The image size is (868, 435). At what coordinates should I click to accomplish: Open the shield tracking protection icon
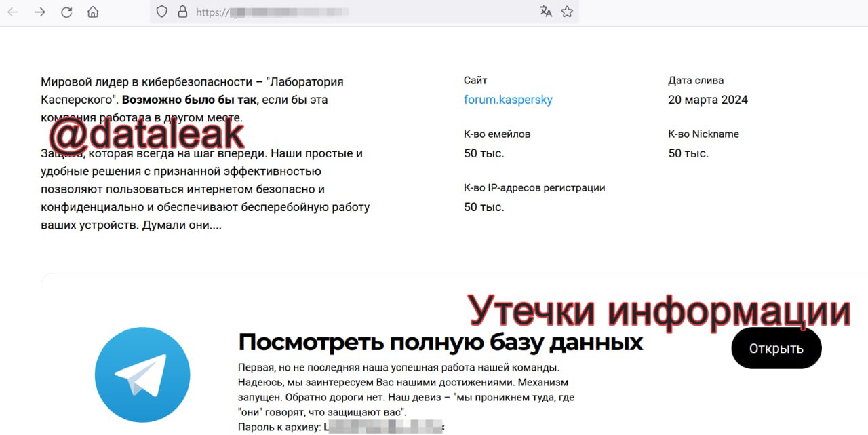161,12
